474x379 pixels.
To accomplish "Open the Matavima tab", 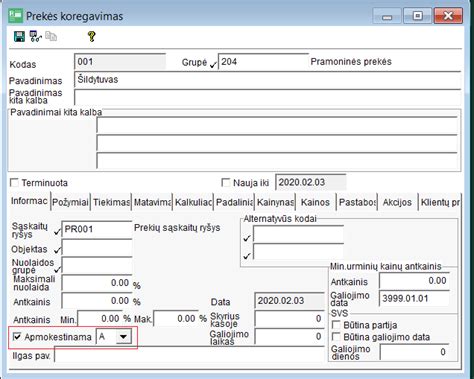I will [152, 202].
